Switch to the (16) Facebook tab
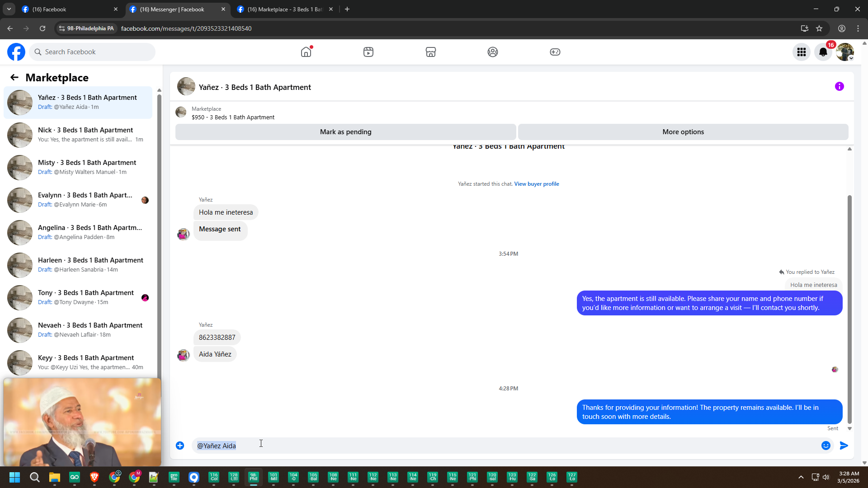The image size is (868, 488). [70, 9]
